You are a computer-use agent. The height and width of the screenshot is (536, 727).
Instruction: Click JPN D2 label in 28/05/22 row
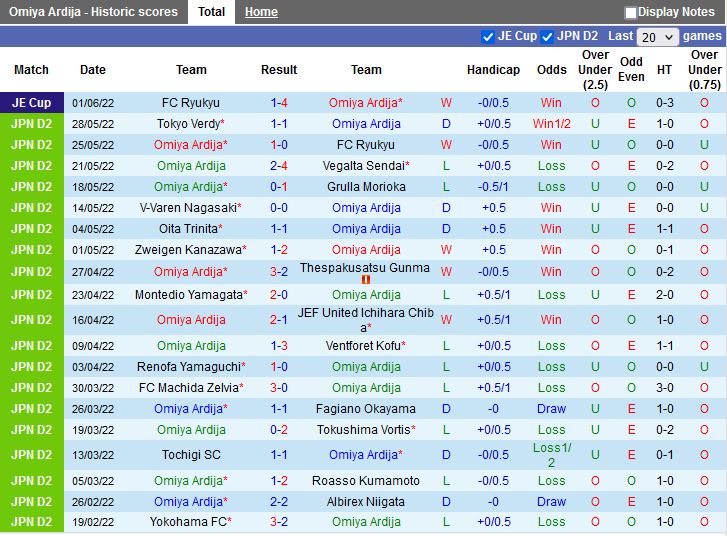[32, 124]
